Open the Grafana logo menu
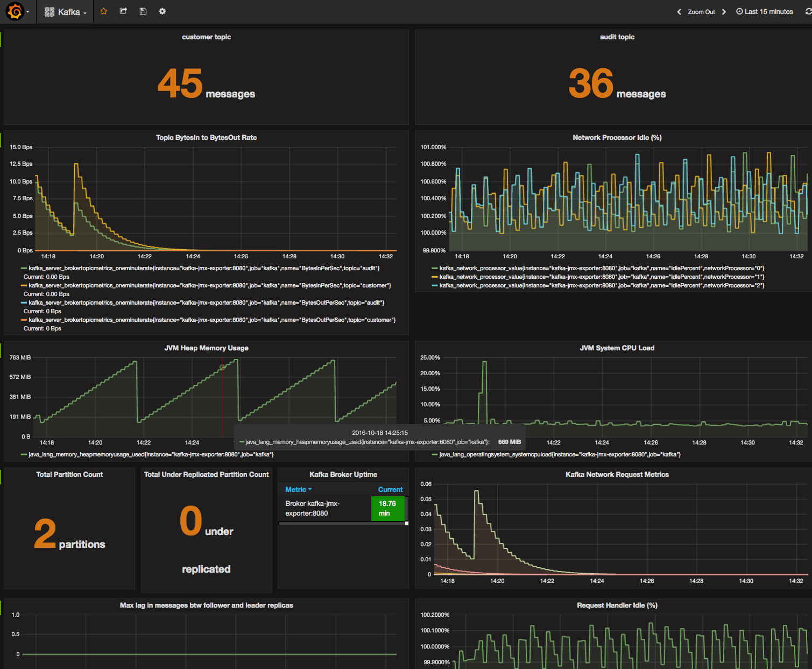 coord(15,11)
